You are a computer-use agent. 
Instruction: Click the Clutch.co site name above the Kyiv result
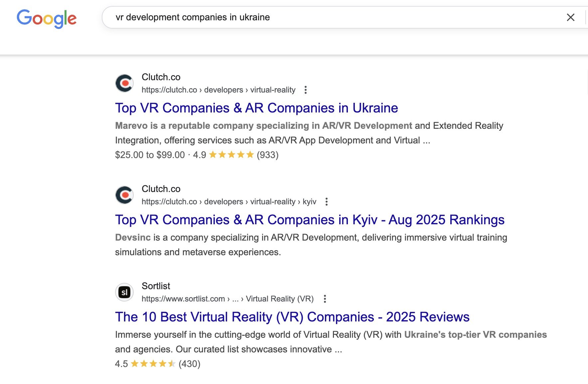(161, 189)
